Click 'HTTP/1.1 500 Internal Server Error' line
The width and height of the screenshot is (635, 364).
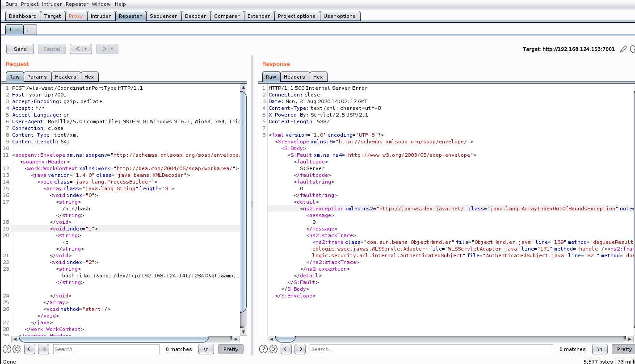coord(318,88)
